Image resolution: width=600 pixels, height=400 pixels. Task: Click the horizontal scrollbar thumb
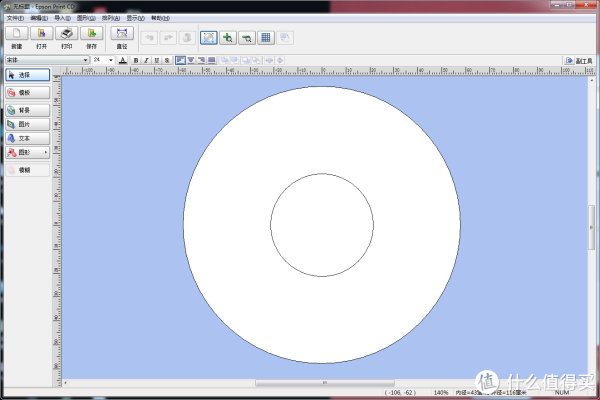point(324,383)
